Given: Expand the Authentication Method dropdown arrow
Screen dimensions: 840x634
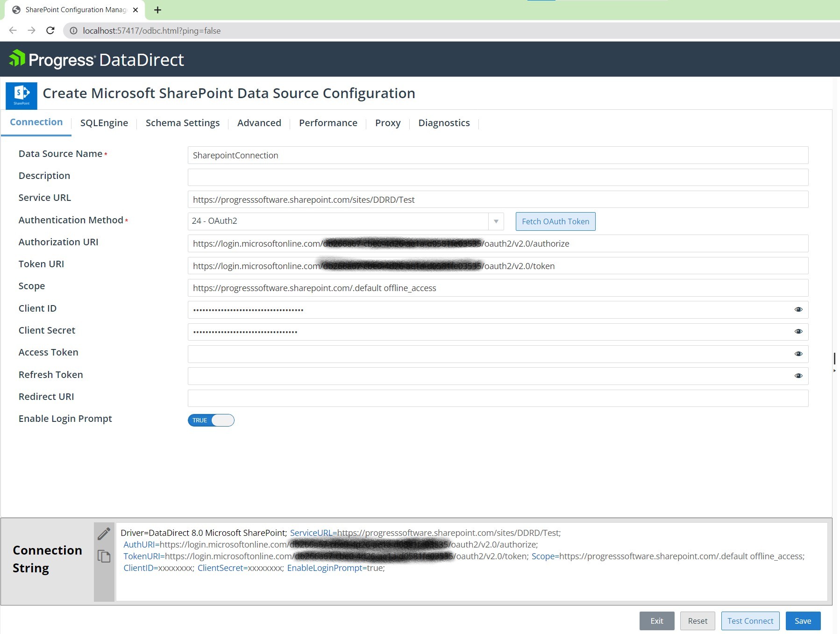Looking at the screenshot, I should coord(496,221).
